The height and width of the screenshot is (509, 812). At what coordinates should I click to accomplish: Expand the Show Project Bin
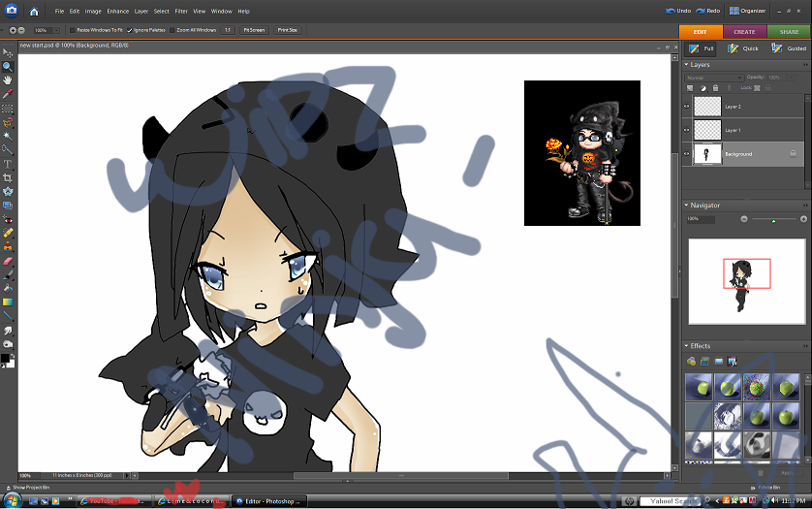click(x=28, y=488)
